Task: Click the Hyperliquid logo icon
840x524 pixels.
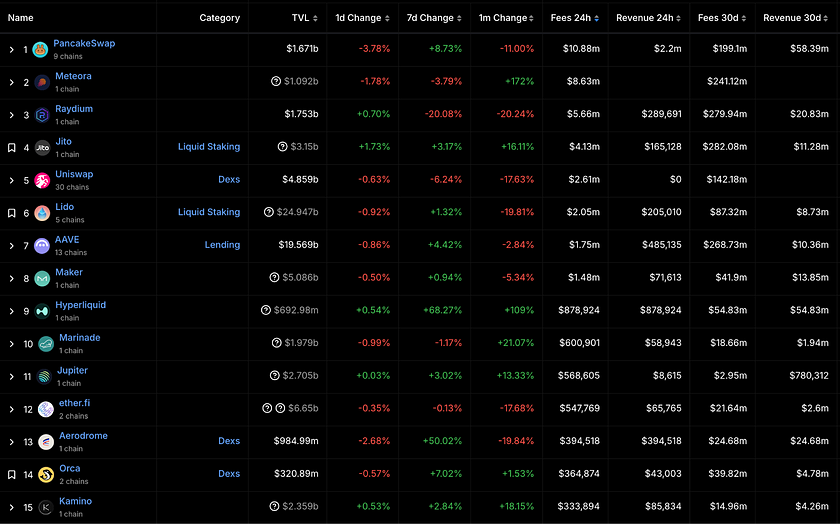Action: 42,311
